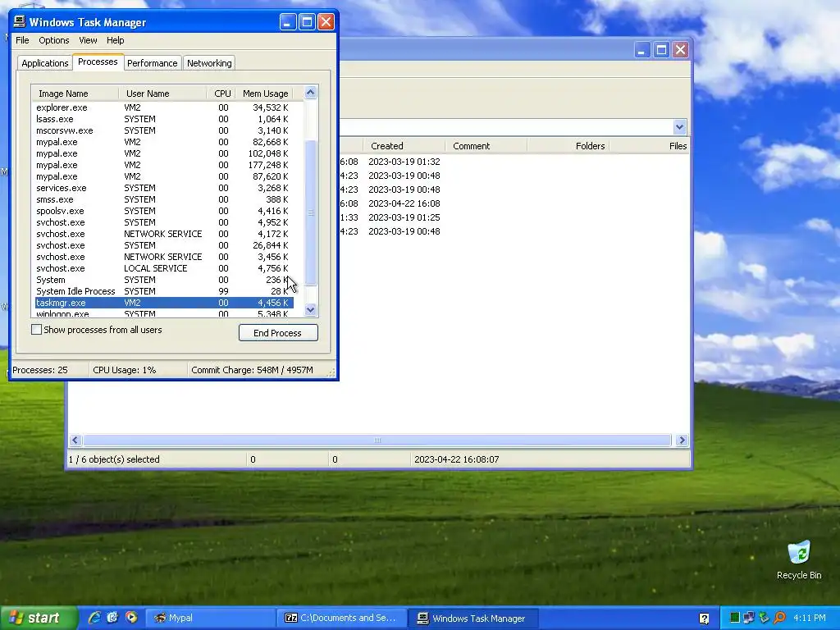Select the lsass.exe process row
The image size is (840, 630).
pos(163,119)
